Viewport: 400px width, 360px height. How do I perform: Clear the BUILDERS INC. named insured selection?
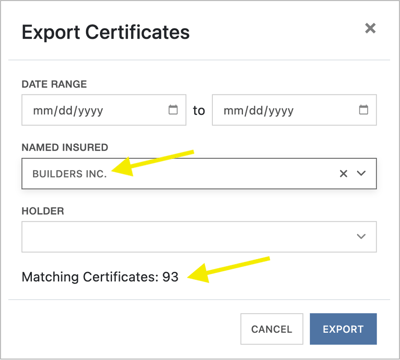click(343, 174)
